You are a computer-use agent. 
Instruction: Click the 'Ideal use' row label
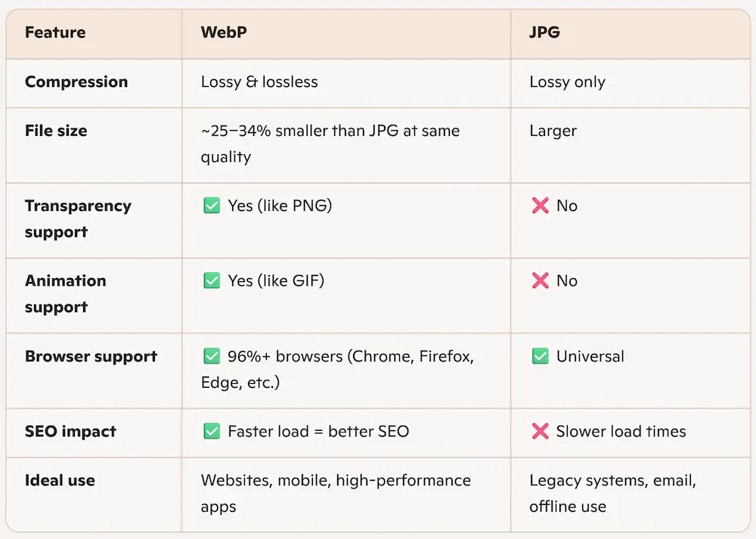point(60,480)
